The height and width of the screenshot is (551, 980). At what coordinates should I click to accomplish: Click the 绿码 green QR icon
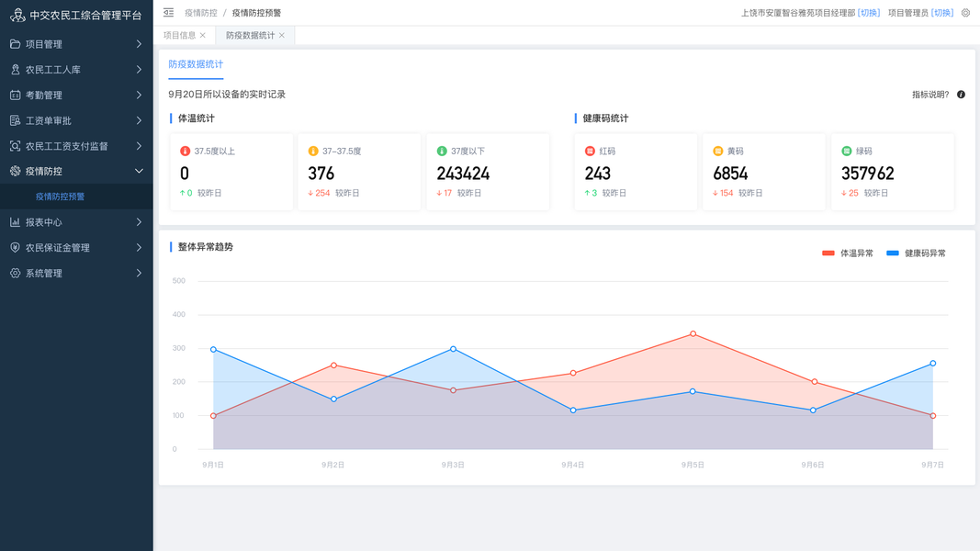click(x=847, y=152)
